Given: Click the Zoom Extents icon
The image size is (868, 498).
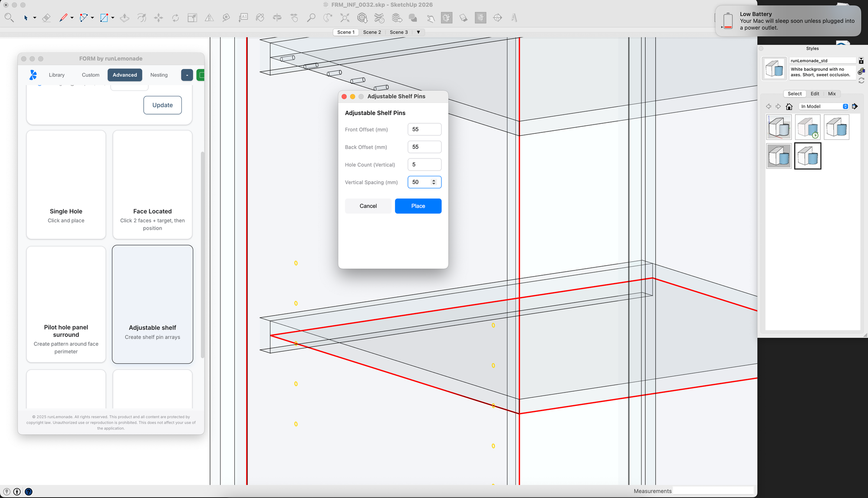Looking at the screenshot, I should [345, 18].
